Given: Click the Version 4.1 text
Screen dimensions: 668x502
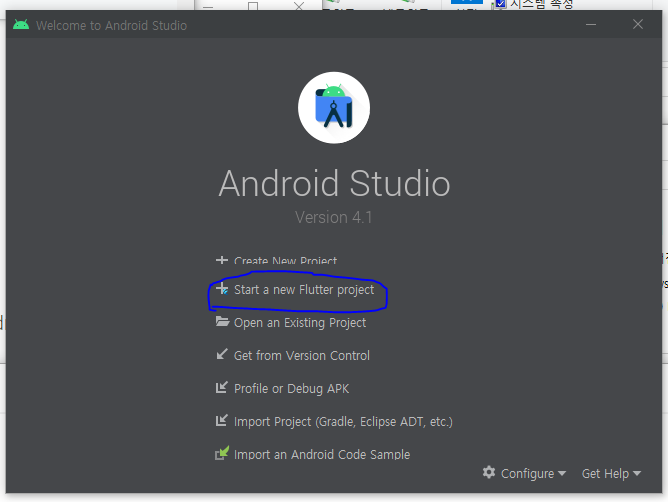Looking at the screenshot, I should pyautogui.click(x=334, y=217).
